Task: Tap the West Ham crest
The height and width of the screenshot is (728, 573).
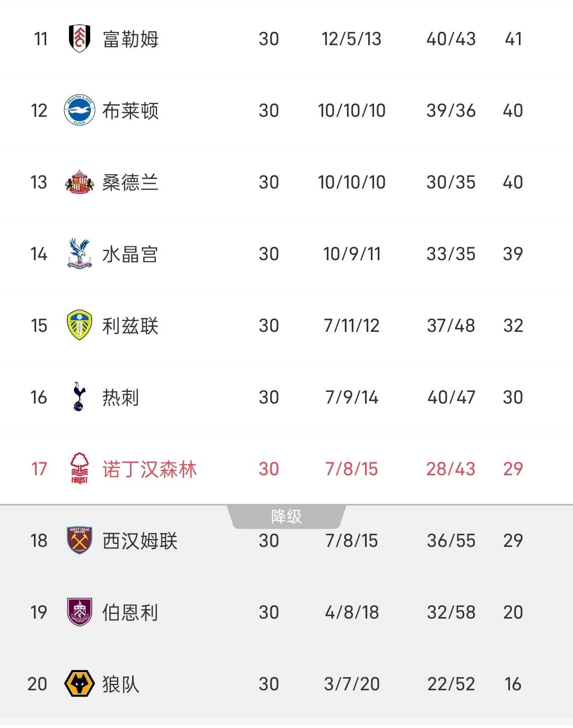Action: click(80, 540)
